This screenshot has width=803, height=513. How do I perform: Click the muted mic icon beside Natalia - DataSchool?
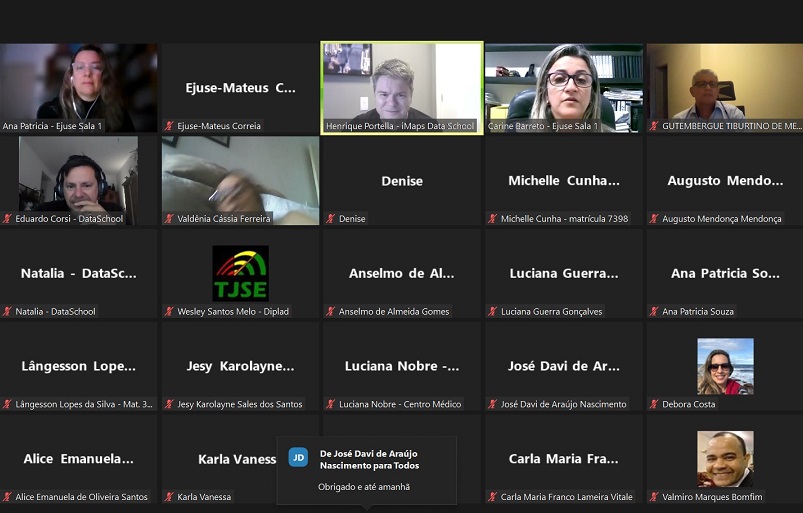(7, 312)
